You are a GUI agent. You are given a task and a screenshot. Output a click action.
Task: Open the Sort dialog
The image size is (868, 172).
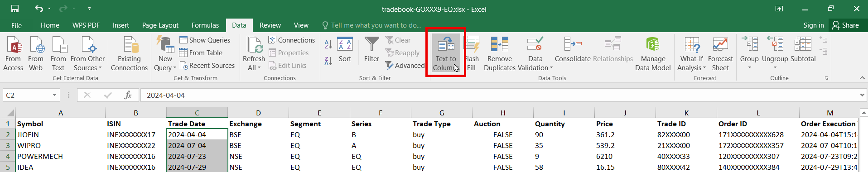345,49
